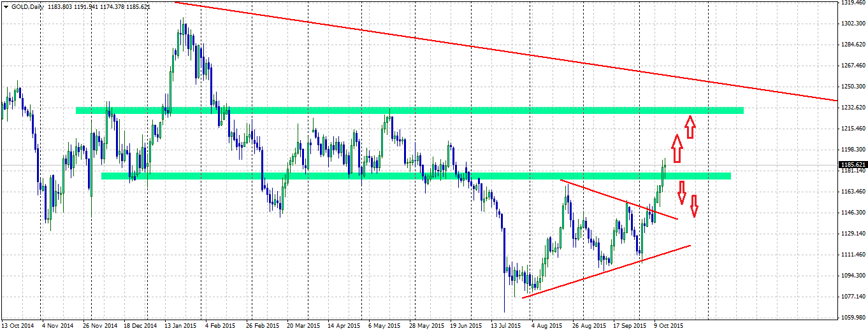The image size is (868, 331).
Task: Click the 1284.620 price axis label
Action: point(854,45)
